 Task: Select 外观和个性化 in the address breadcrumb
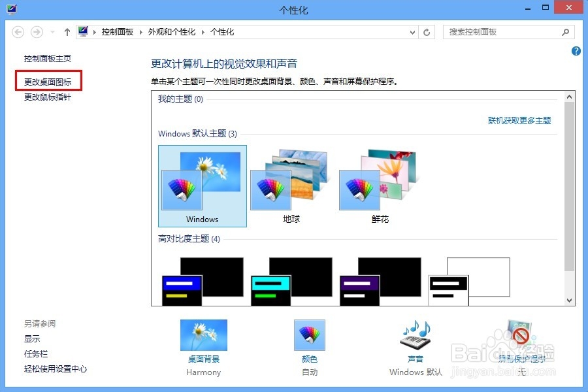coord(172,32)
